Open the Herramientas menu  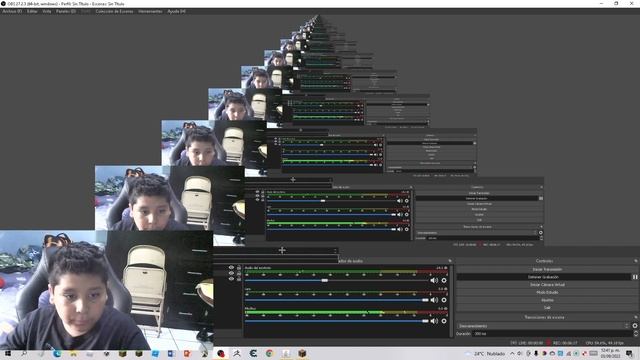[150, 11]
